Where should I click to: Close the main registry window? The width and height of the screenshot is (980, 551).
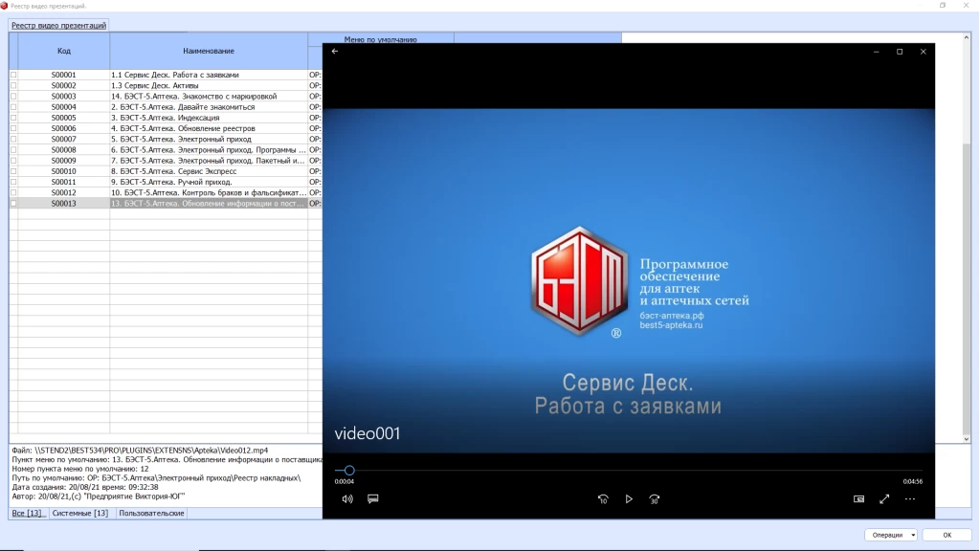pyautogui.click(x=967, y=5)
